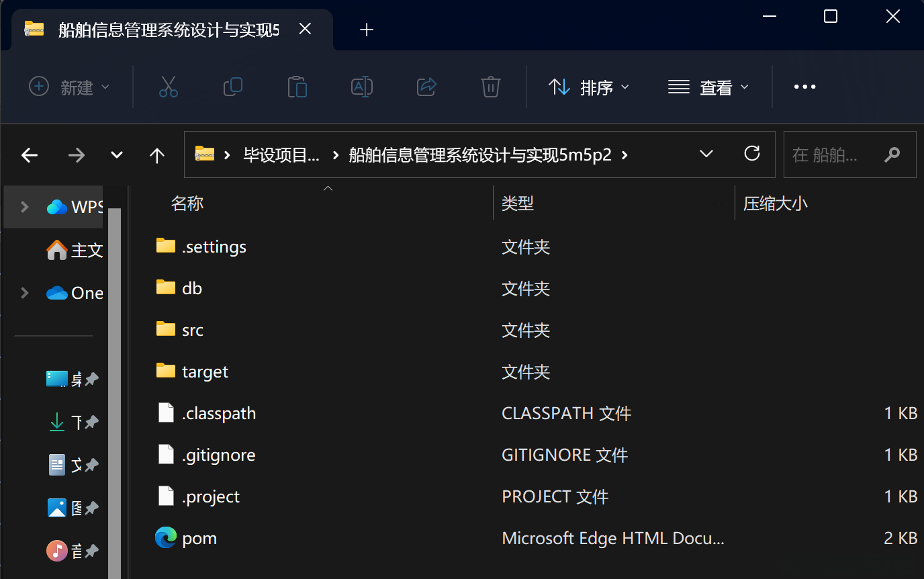The image size is (924, 579).
Task: Show recent locations dropdown chevron
Action: coord(117,155)
